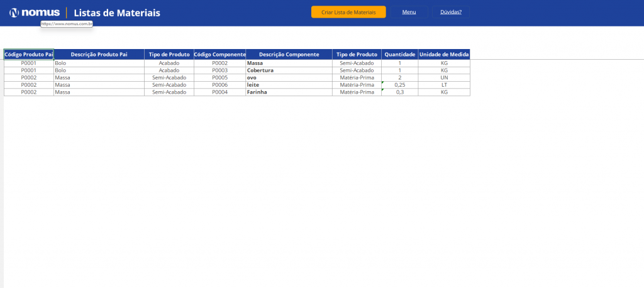The height and width of the screenshot is (288, 644).
Task: Click the Criar Lista de Materiais button
Action: click(x=348, y=12)
